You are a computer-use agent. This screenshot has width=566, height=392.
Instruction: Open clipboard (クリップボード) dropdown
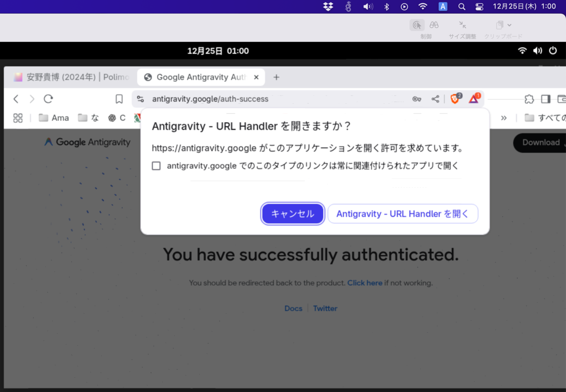pyautogui.click(x=504, y=25)
